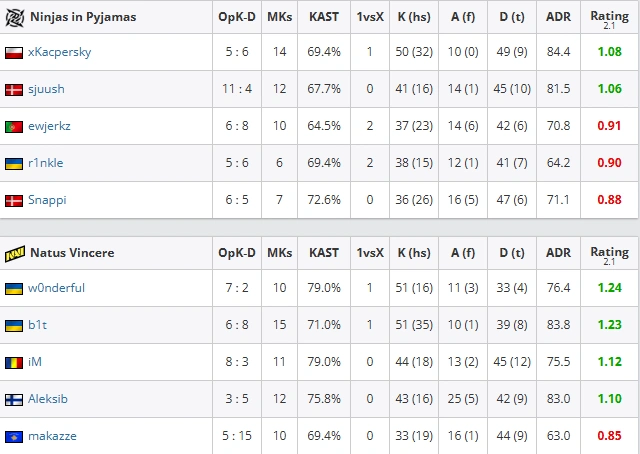
Task: Open the Ninjas in Pyjamas team page
Action: point(83,17)
